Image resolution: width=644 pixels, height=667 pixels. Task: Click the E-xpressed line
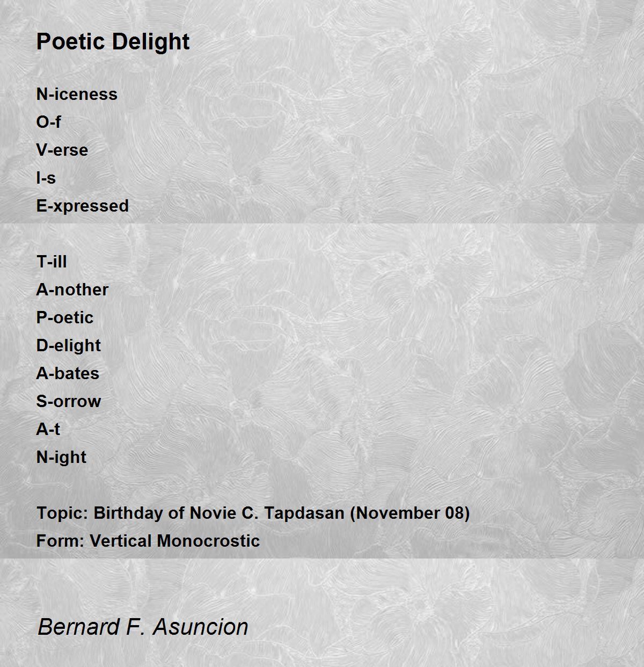82,206
